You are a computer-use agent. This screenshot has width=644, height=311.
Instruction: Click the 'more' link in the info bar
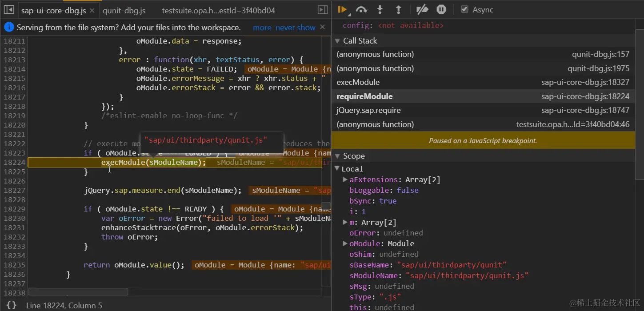click(x=262, y=28)
